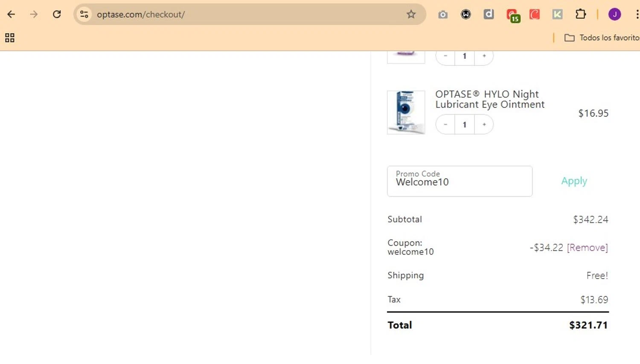Reload the checkout page
Screen dimensions: 640x364
[x=57, y=14]
